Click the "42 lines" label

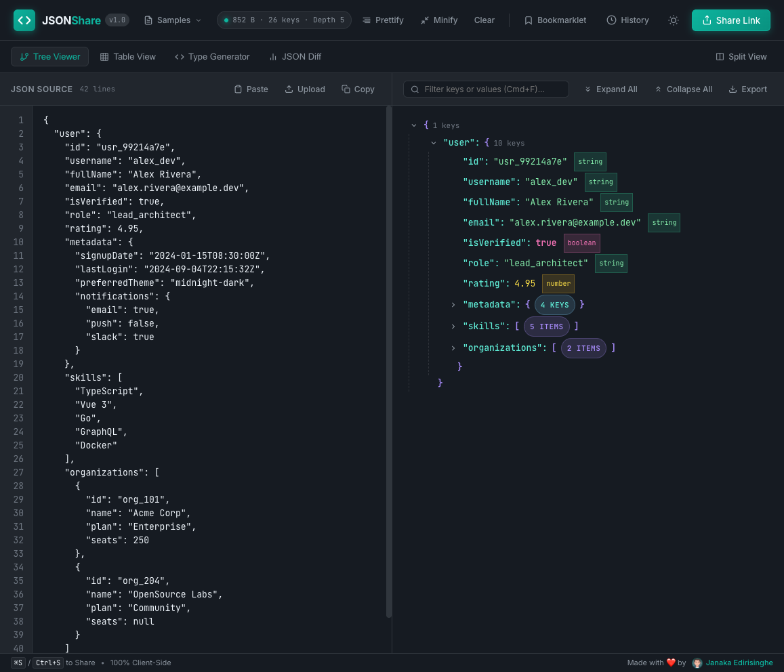pyautogui.click(x=98, y=89)
